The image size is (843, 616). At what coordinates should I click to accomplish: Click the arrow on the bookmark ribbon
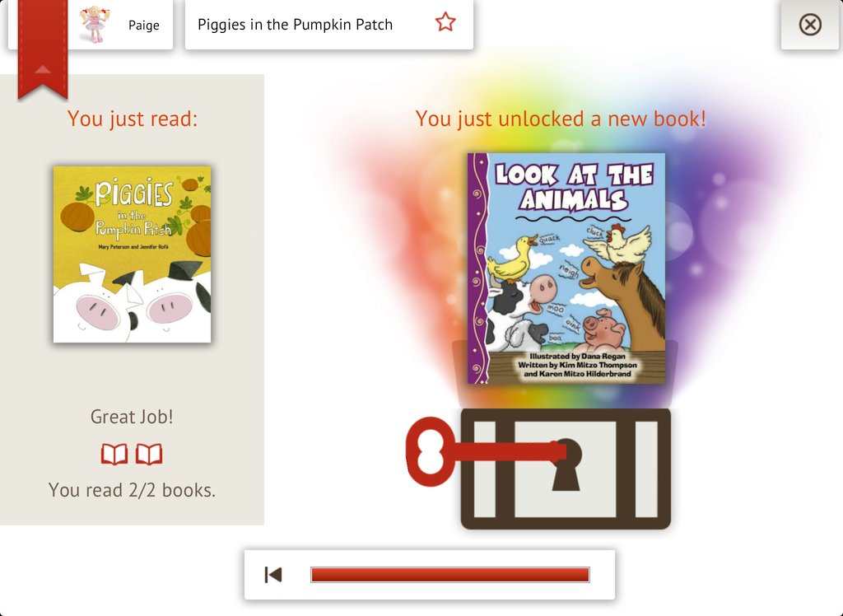pos(43,69)
